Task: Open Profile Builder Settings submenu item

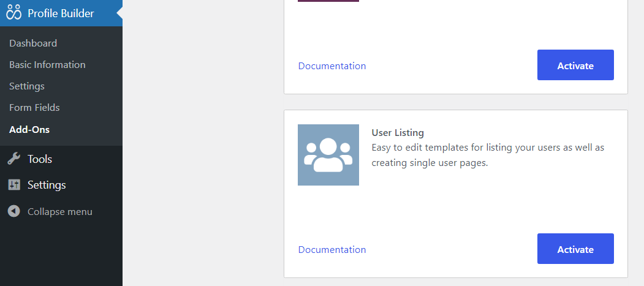Action: tap(27, 86)
